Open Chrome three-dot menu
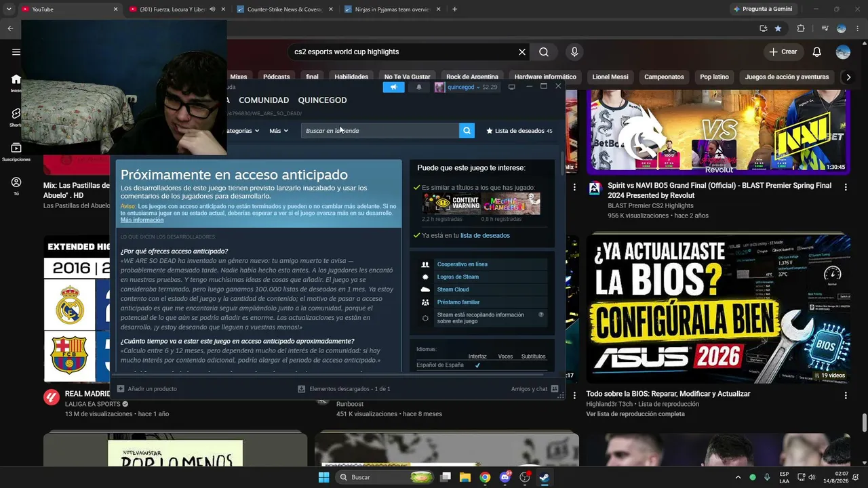 (858, 28)
